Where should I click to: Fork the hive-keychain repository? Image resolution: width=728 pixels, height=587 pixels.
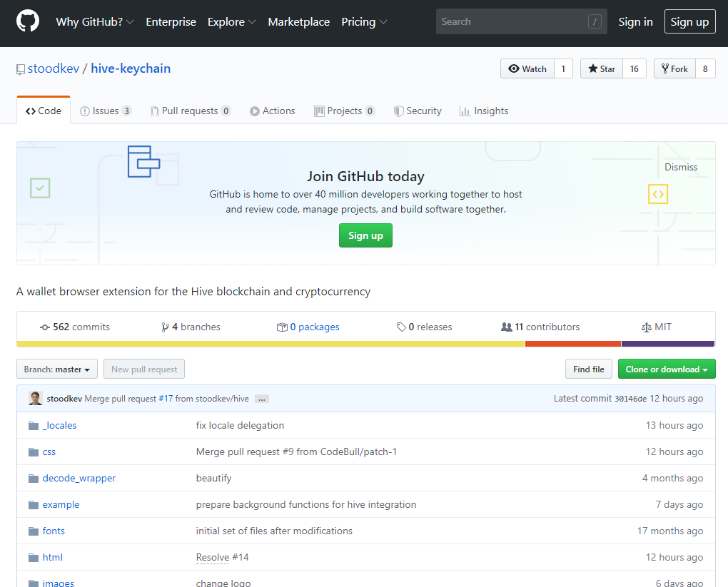point(674,68)
